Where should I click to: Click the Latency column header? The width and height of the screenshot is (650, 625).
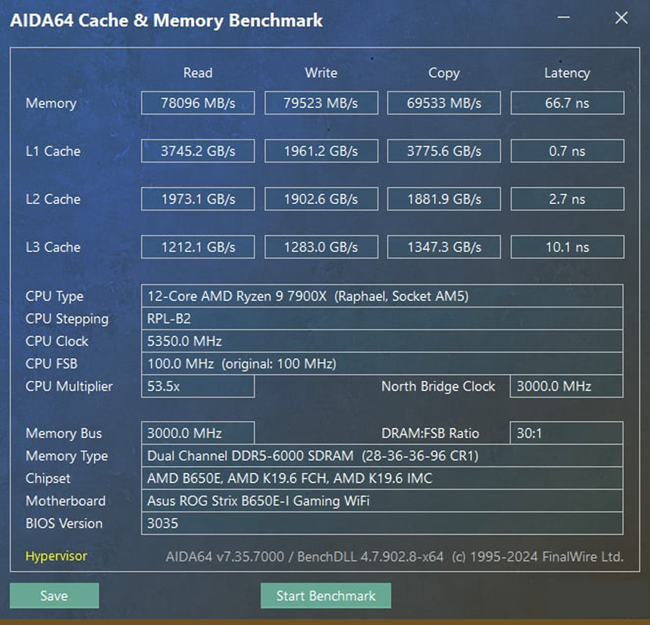click(x=567, y=73)
